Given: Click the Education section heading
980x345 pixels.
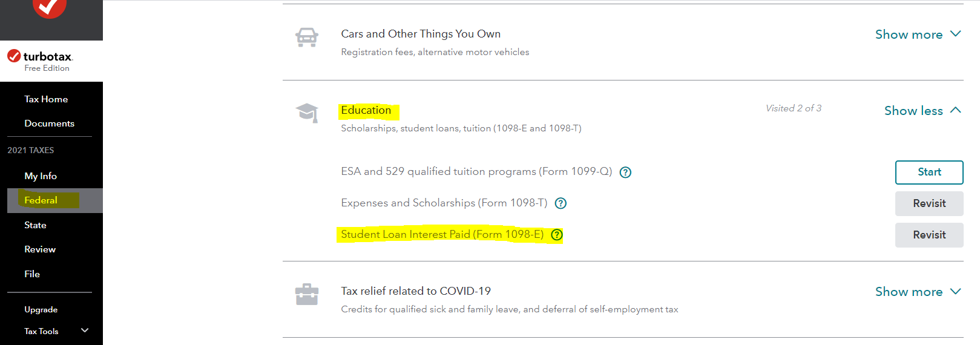Looking at the screenshot, I should (x=366, y=110).
